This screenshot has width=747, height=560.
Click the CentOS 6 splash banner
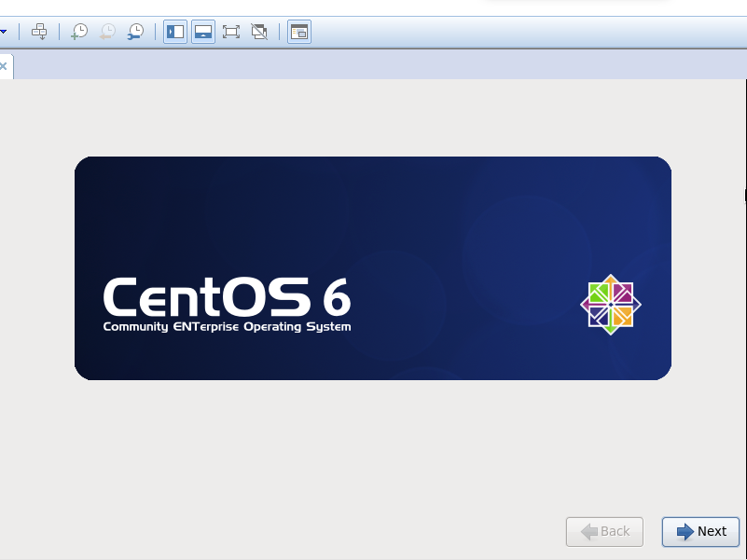pos(373,268)
